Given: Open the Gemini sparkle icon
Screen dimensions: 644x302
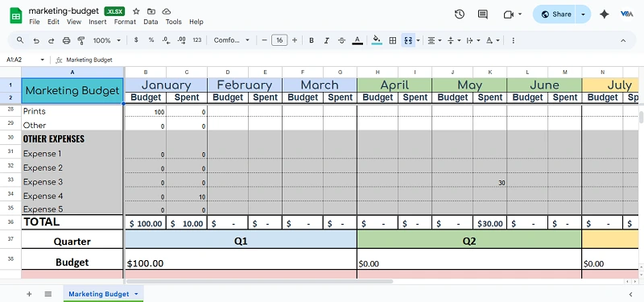Looking at the screenshot, I should [x=604, y=14].
